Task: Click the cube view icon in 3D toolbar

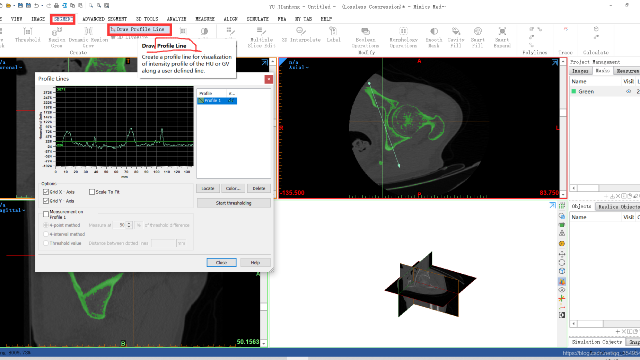Action: 562,271
